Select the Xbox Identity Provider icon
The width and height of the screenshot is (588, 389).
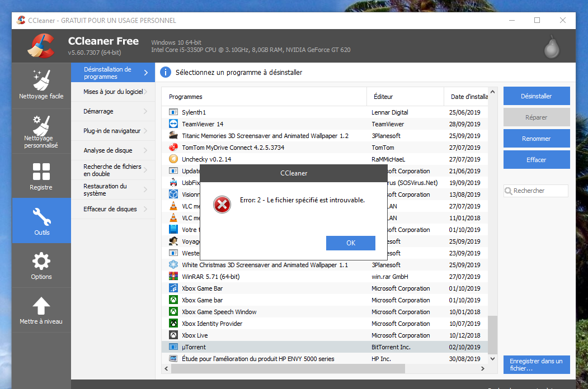coord(173,324)
